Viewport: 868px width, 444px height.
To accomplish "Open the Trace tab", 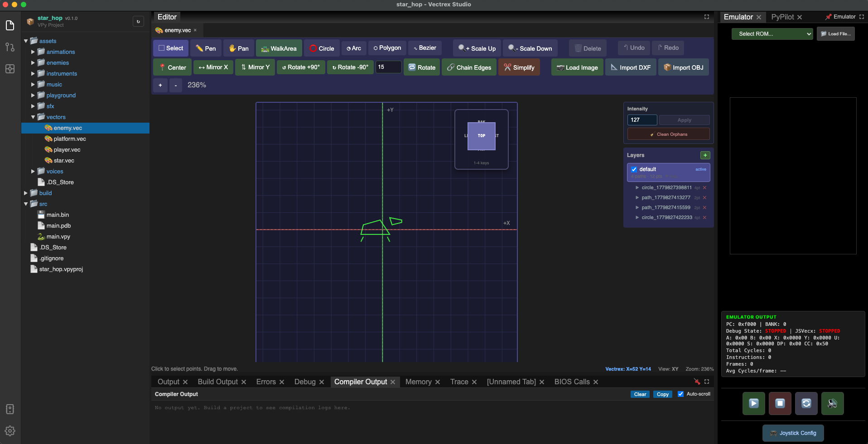I will pos(459,382).
